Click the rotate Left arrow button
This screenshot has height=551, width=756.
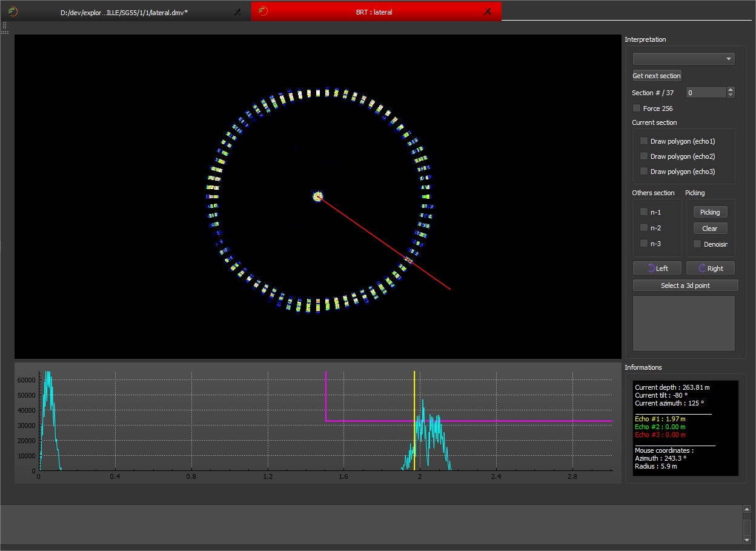tap(657, 268)
